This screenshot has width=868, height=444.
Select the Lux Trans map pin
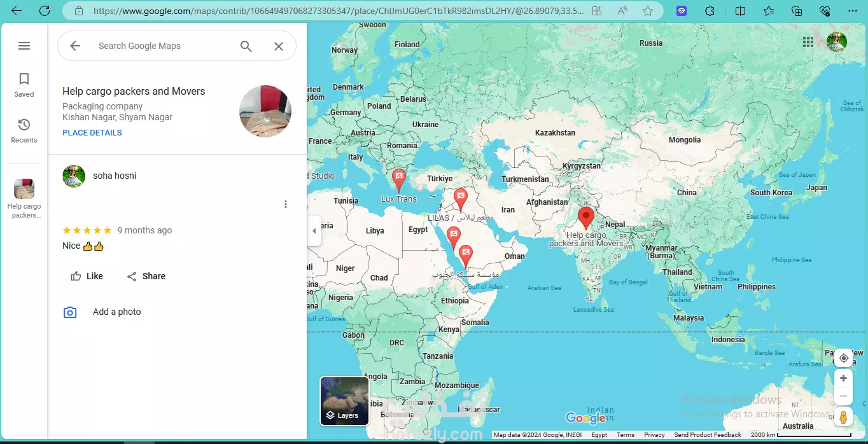(399, 181)
